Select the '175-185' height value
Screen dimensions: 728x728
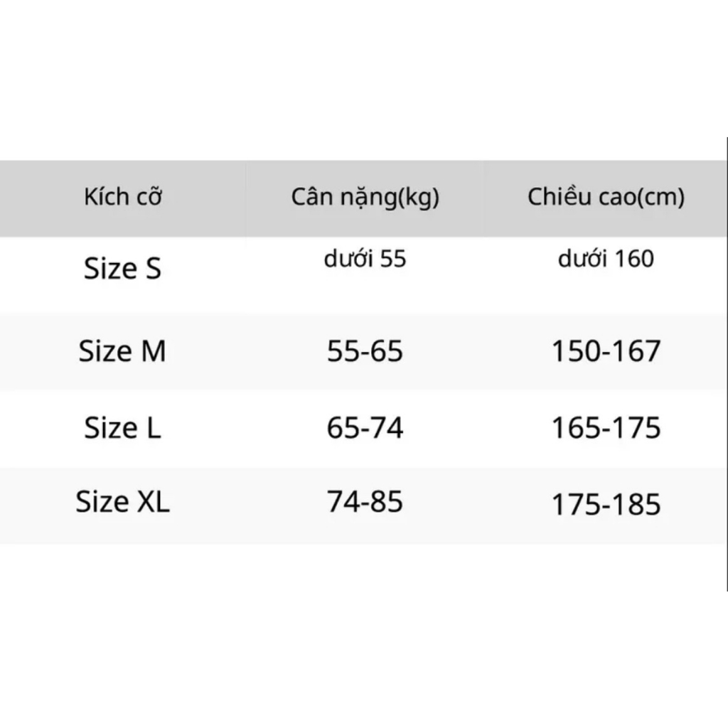click(606, 504)
